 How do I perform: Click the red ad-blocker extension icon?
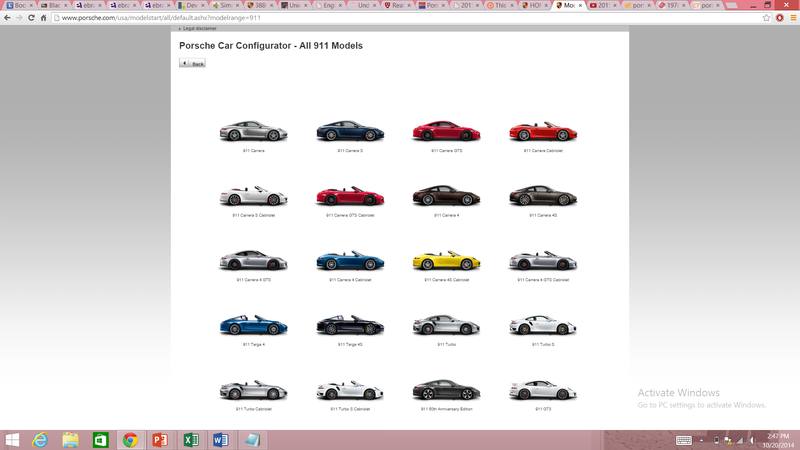[x=780, y=17]
